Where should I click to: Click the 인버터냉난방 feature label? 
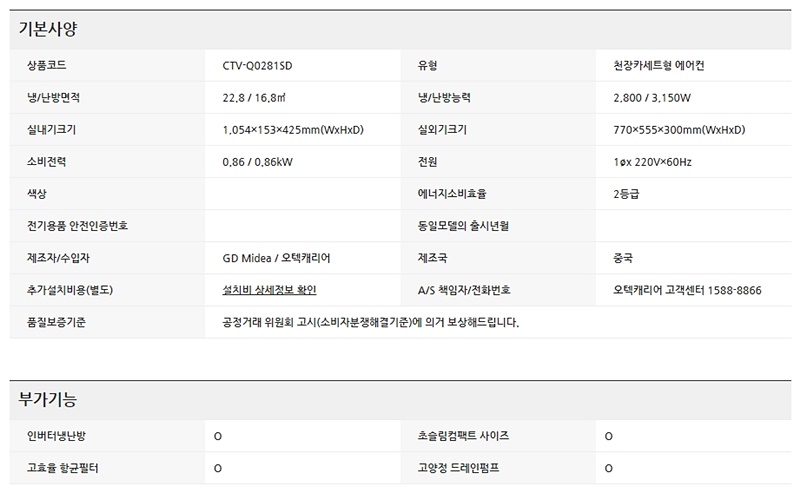point(63,436)
